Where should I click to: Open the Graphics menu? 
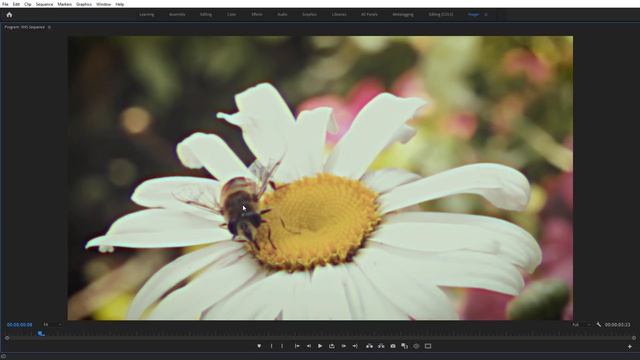pyautogui.click(x=84, y=4)
